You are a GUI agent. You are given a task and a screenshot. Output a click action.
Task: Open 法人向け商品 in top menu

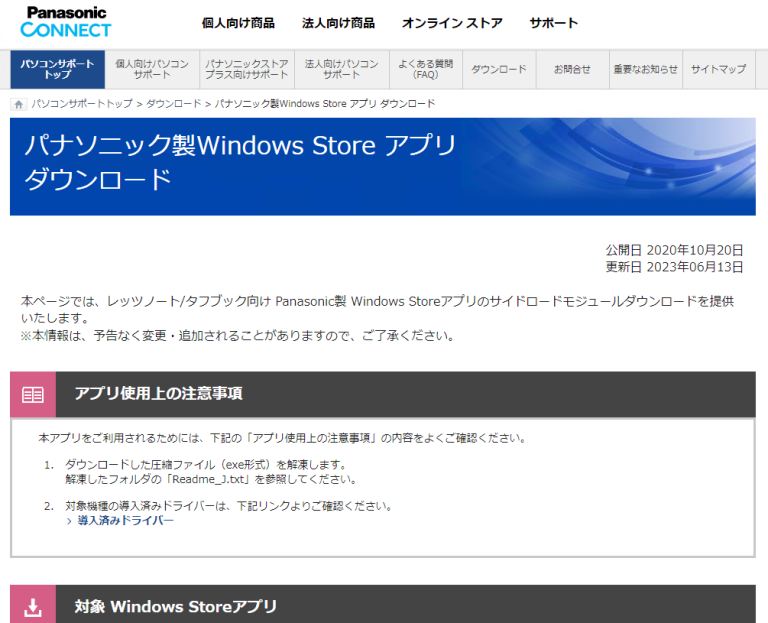coord(338,23)
